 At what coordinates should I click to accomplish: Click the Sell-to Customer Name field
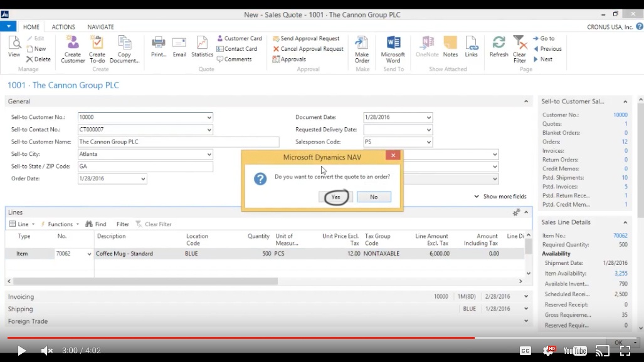point(178,142)
